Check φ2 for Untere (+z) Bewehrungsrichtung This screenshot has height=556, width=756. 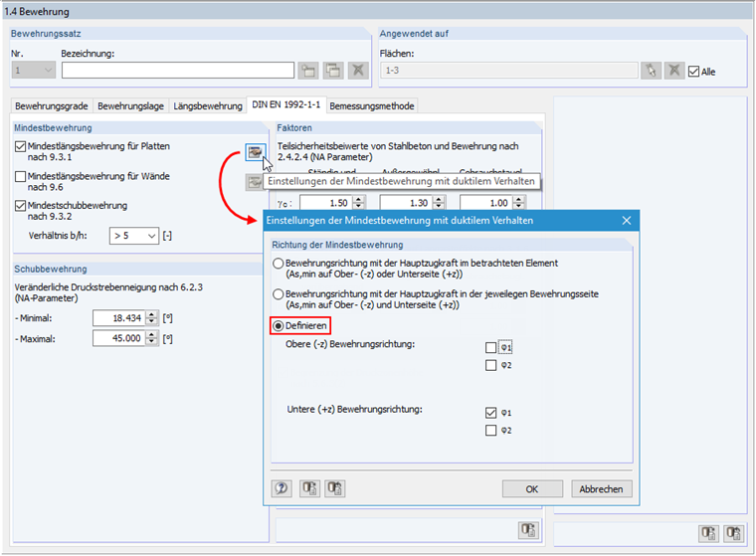[490, 430]
